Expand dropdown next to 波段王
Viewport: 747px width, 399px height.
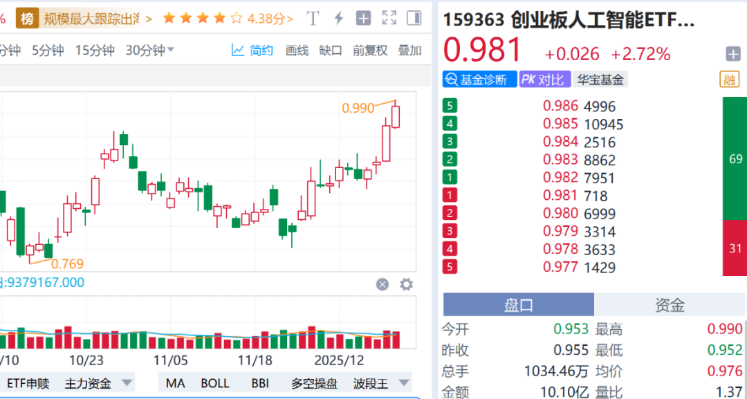pyautogui.click(x=404, y=383)
